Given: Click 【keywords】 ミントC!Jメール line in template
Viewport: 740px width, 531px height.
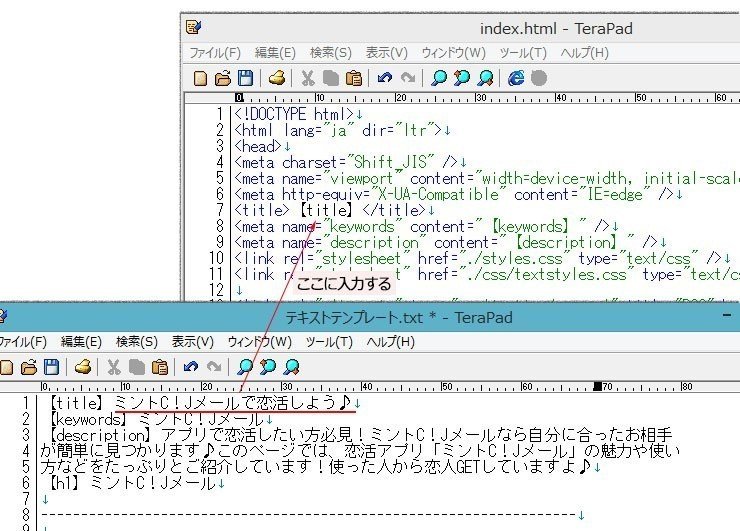Looking at the screenshot, I should pos(157,419).
